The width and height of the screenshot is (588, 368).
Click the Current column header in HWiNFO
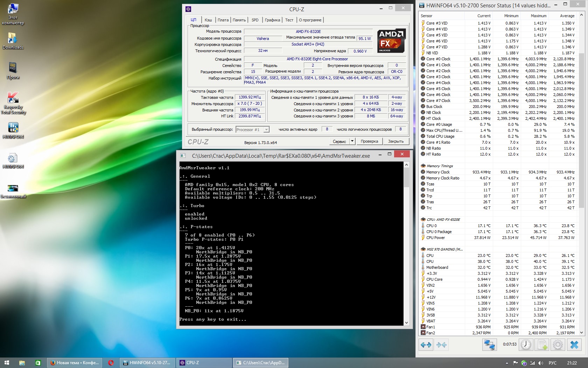tap(478, 16)
